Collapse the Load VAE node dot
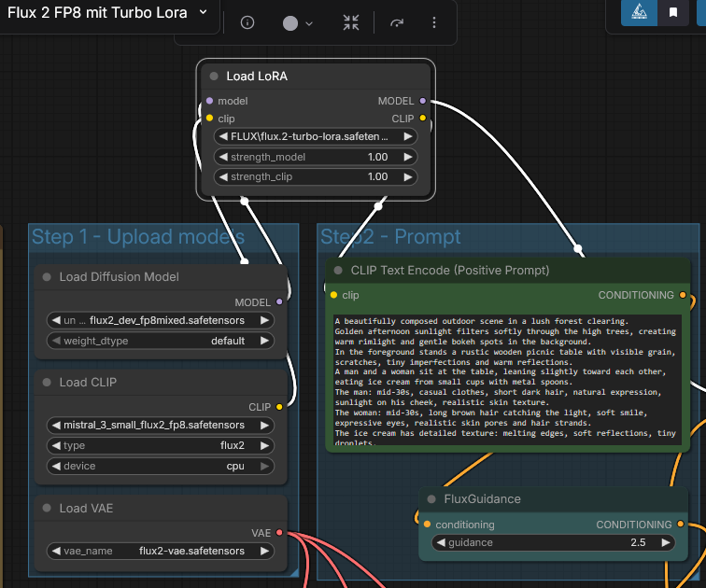 coord(47,508)
